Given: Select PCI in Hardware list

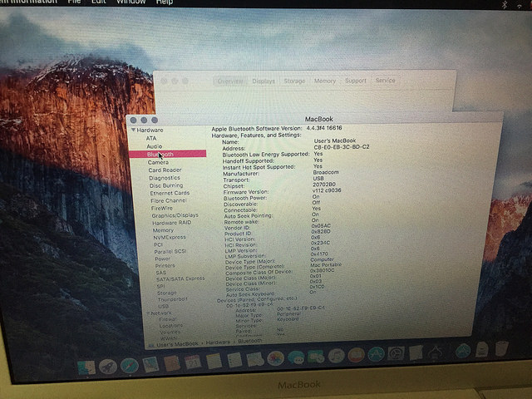Looking at the screenshot, I should coord(158,244).
